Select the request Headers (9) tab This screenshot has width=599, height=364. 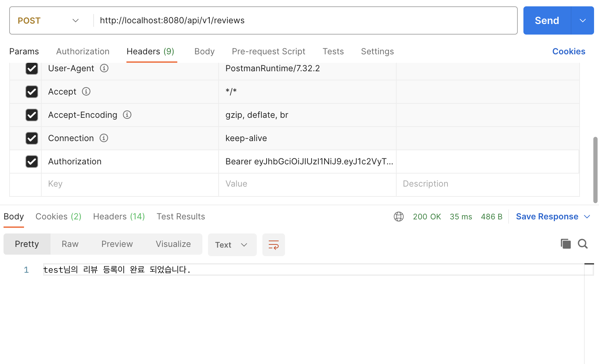tap(150, 51)
